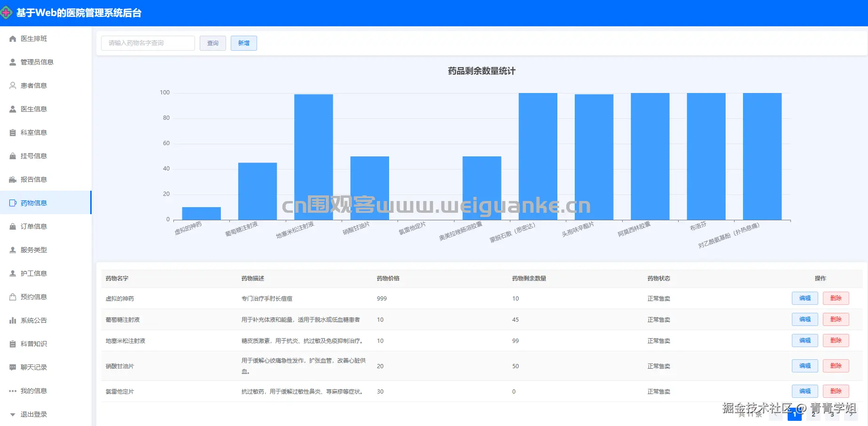Click 编辑 in the 氯雷他定片 row
Viewport: 868px width, 426px height.
(805, 391)
